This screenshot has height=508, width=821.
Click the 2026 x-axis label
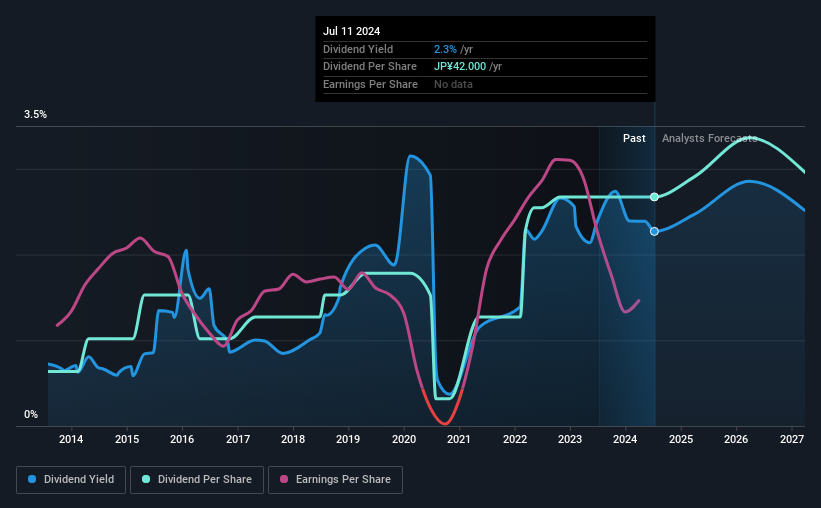click(x=736, y=439)
